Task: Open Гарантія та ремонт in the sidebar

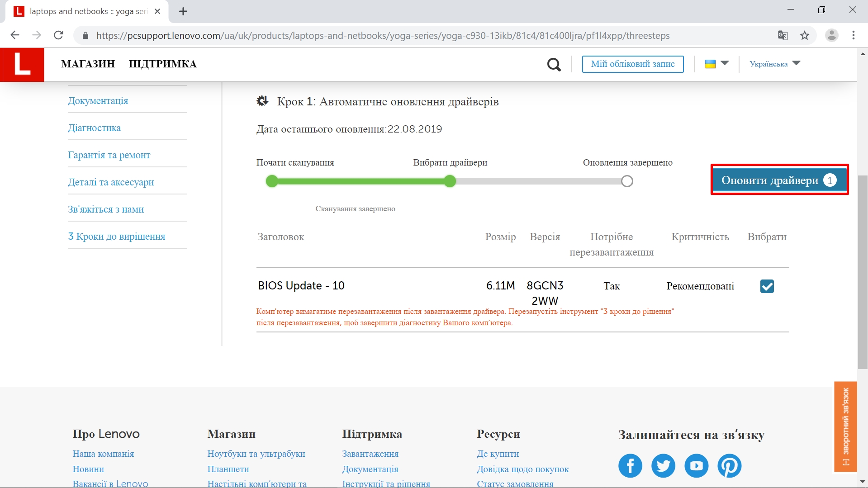Action: (109, 155)
